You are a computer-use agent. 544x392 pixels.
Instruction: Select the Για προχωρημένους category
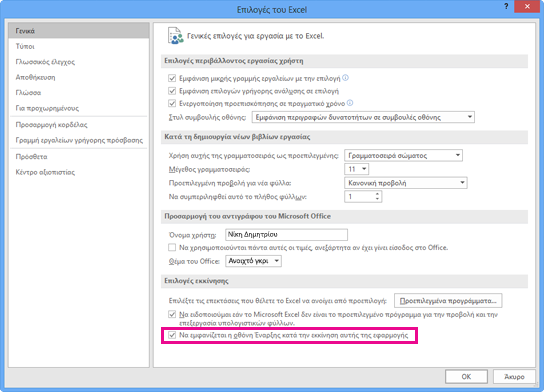pyautogui.click(x=79, y=108)
